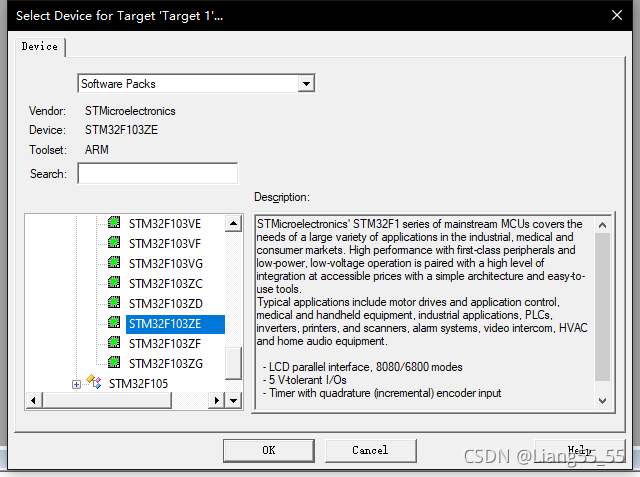The height and width of the screenshot is (477, 640).
Task: Open the Software Packs dropdown
Action: point(306,84)
